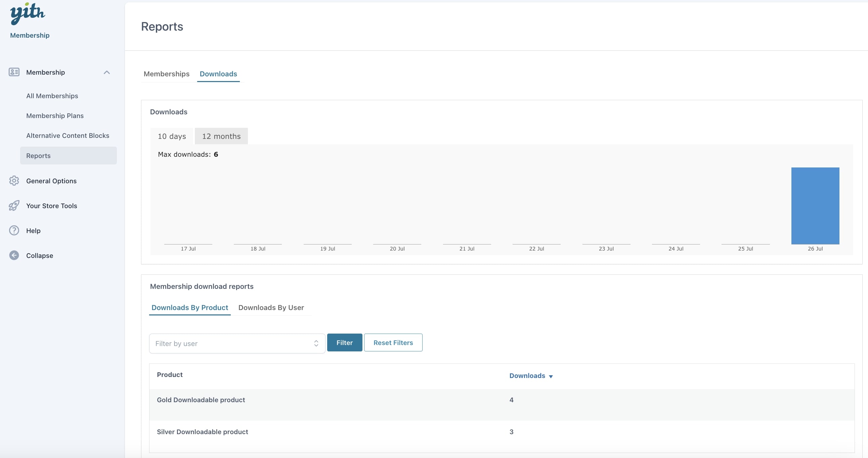The image size is (868, 458).
Task: Click the blue 26 Jul chart bar
Action: pyautogui.click(x=815, y=206)
